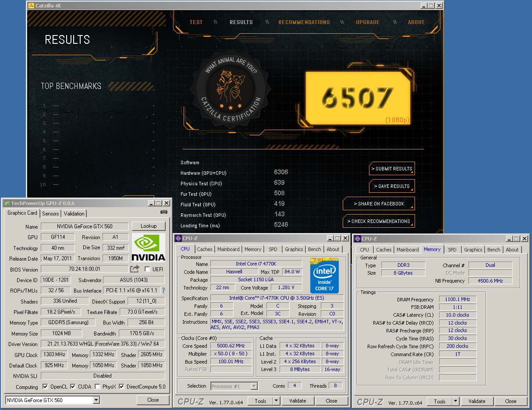Click the GPU-Z screenshot camera icon

pos(164,212)
